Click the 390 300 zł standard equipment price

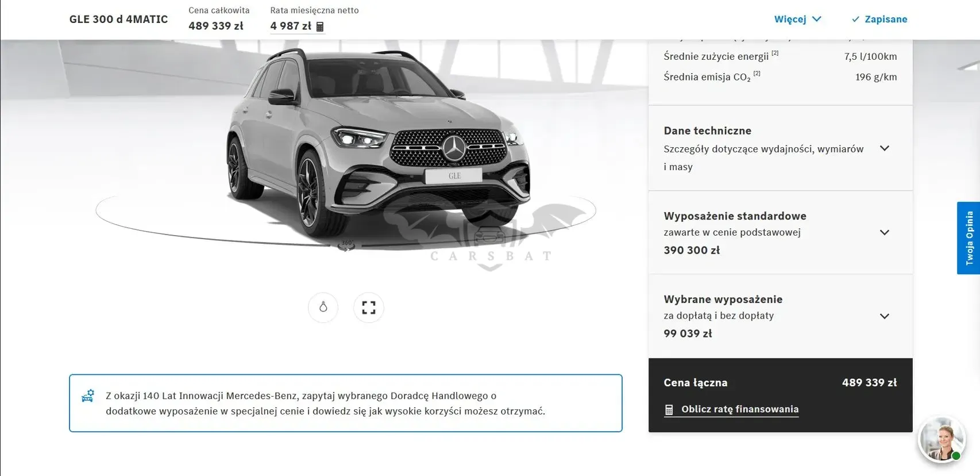(692, 250)
